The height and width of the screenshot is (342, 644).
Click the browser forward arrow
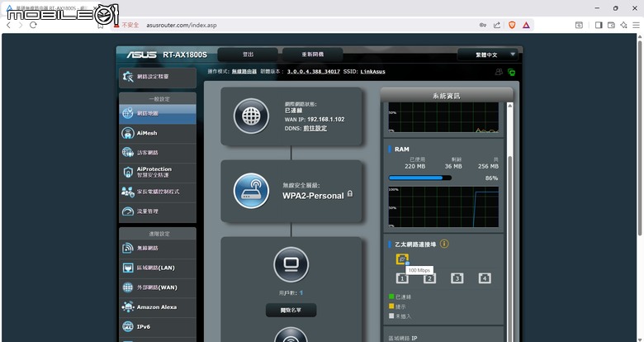click(21, 25)
